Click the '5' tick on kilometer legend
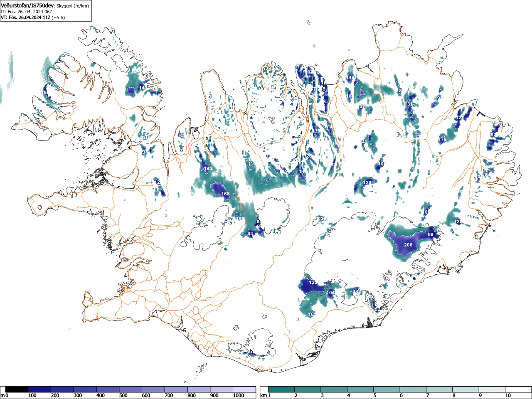 375,396
